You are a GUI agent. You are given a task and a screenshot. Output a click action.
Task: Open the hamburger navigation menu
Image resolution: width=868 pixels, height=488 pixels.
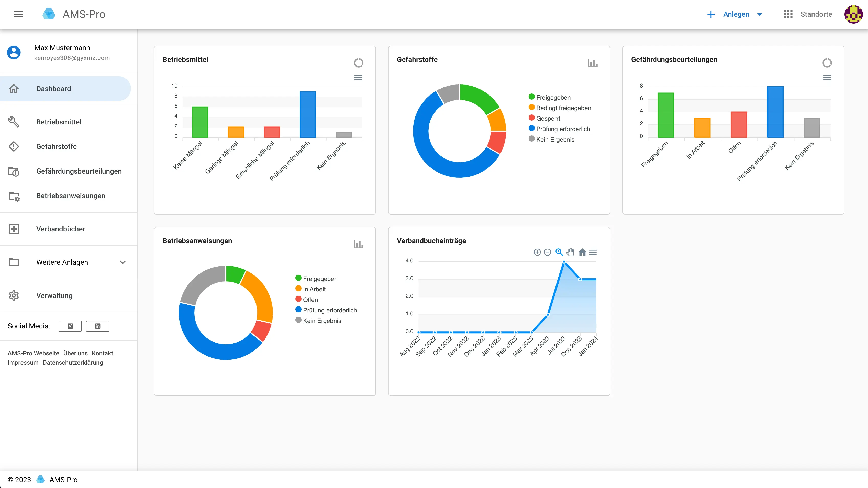click(x=18, y=14)
